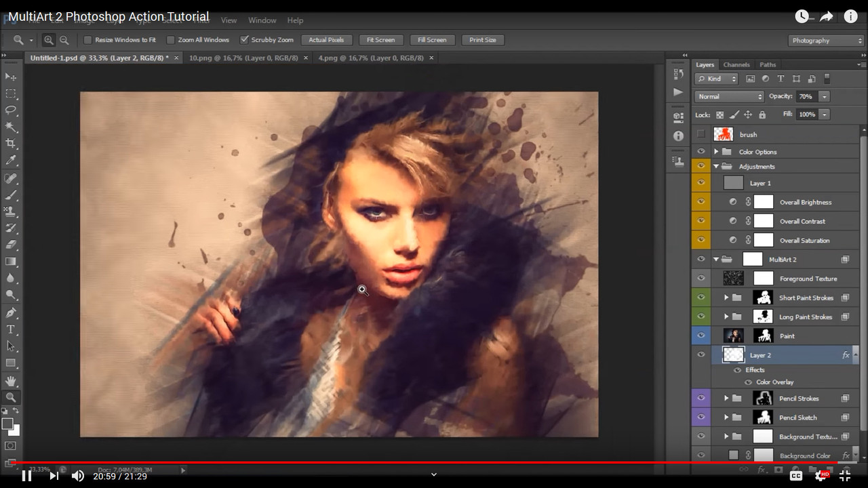This screenshot has width=868, height=488.
Task: Collapse the Adjustments group
Action: (x=716, y=166)
